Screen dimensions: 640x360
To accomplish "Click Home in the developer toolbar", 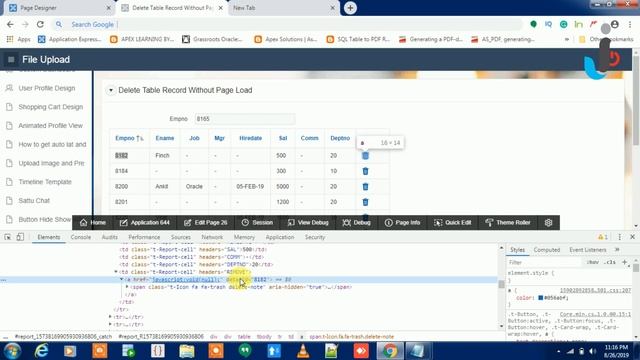I will [x=93, y=222].
